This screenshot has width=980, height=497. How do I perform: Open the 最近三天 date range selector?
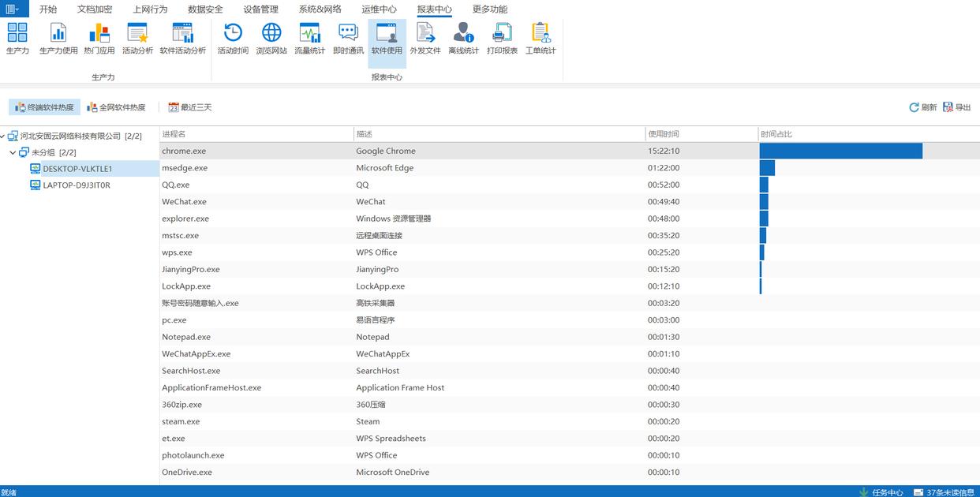click(190, 107)
